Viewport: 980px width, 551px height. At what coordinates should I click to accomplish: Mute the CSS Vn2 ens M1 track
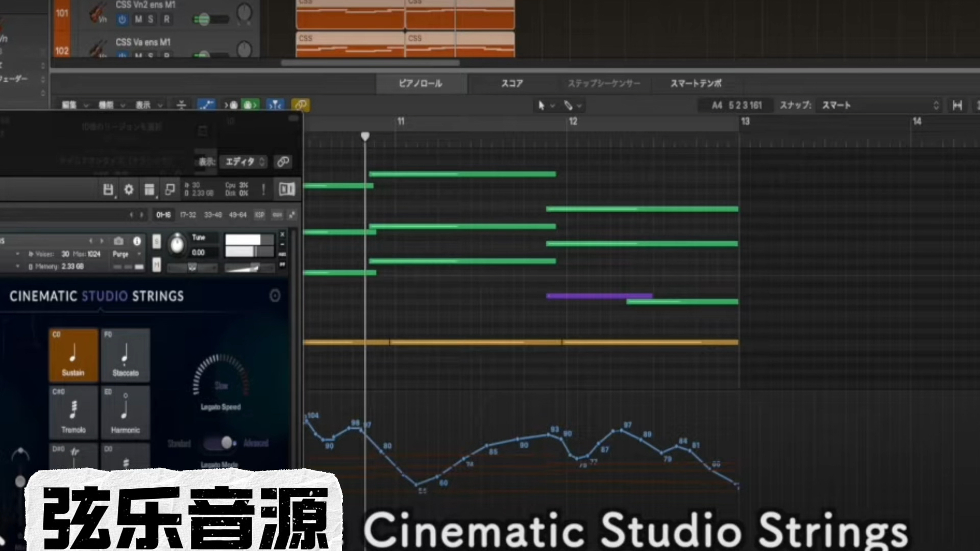click(x=138, y=19)
